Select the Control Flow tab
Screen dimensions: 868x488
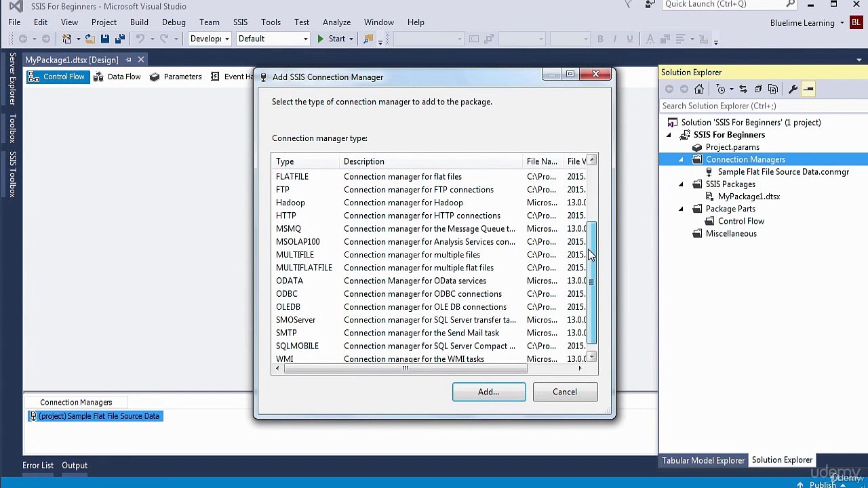click(x=57, y=77)
